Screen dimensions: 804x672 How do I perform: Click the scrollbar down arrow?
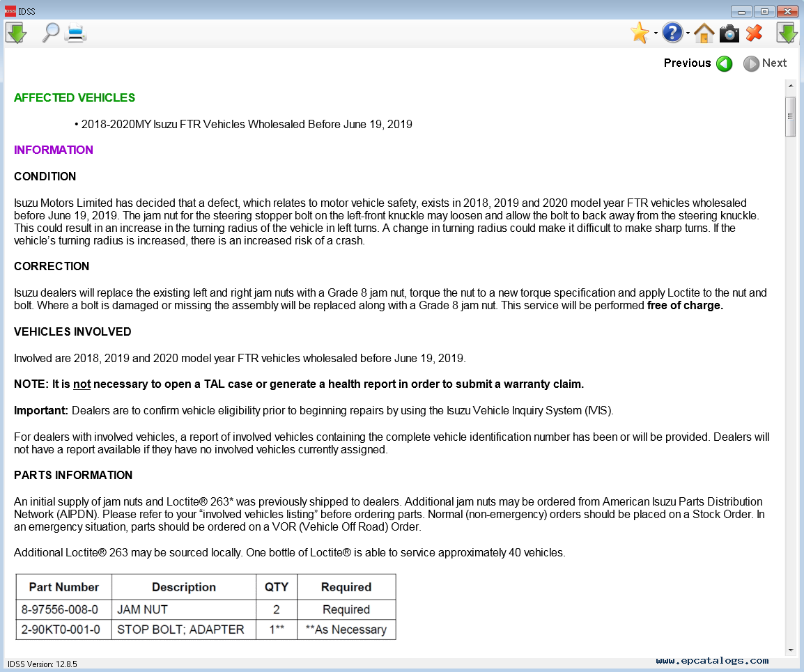[790, 651]
